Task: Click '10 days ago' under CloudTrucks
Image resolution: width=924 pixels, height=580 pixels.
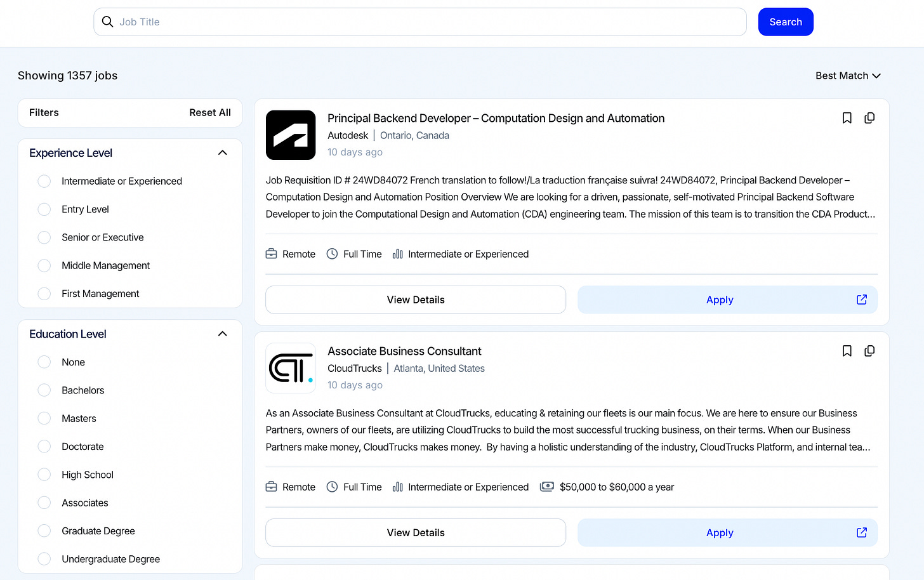Action: pyautogui.click(x=355, y=385)
